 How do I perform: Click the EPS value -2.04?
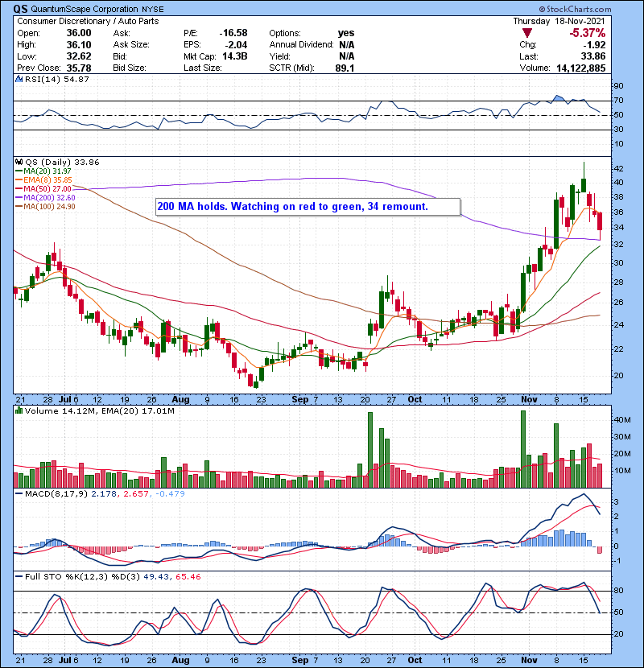236,45
